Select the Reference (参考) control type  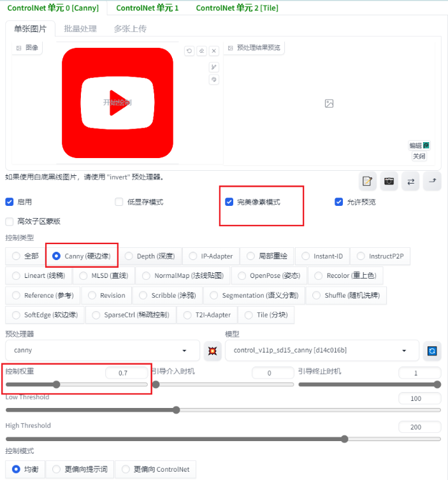click(43, 295)
